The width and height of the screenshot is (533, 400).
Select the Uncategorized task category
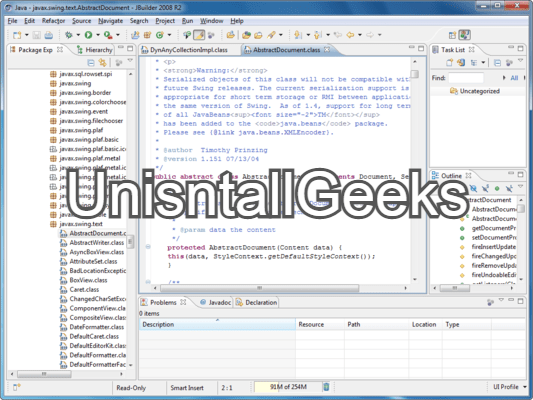click(475, 91)
